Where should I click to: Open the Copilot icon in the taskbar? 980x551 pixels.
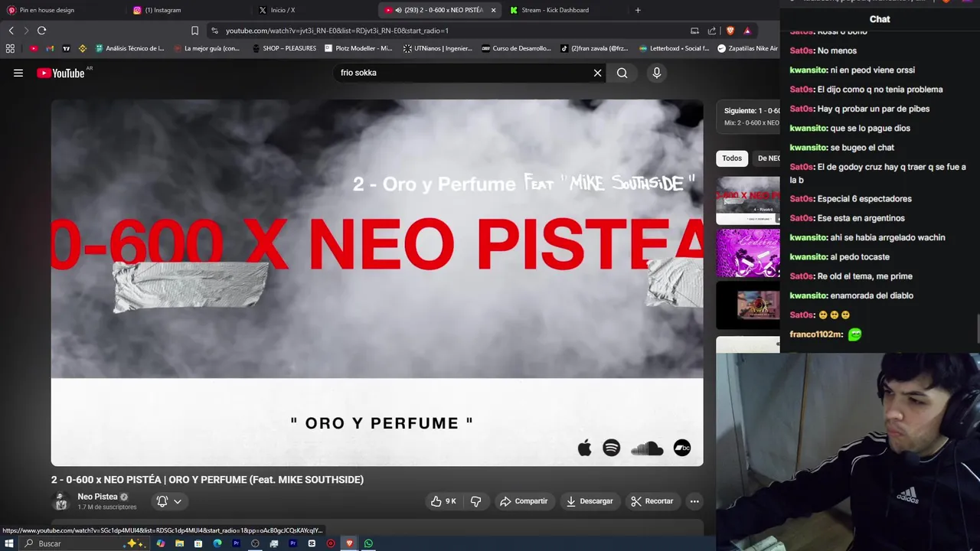(x=160, y=543)
